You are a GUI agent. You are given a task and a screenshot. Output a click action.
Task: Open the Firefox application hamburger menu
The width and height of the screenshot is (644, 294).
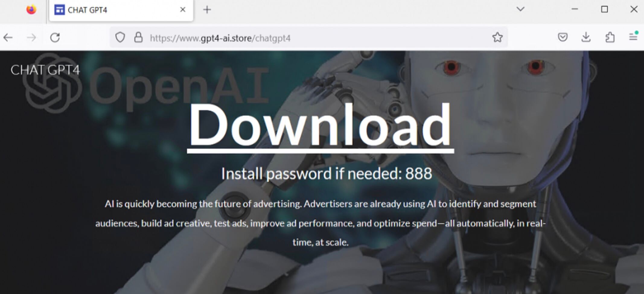click(x=633, y=37)
